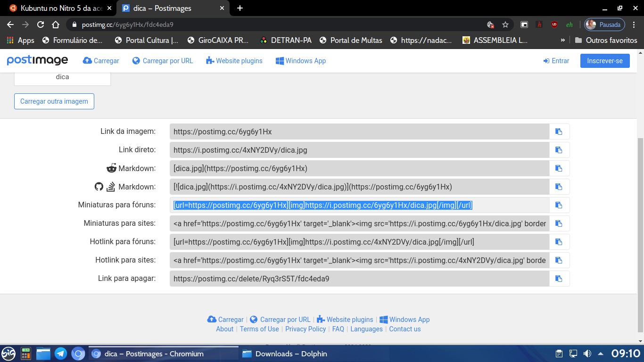This screenshot has width=644, height=362.
Task: Open 'Windows App' in the top navigation
Action: (x=301, y=61)
